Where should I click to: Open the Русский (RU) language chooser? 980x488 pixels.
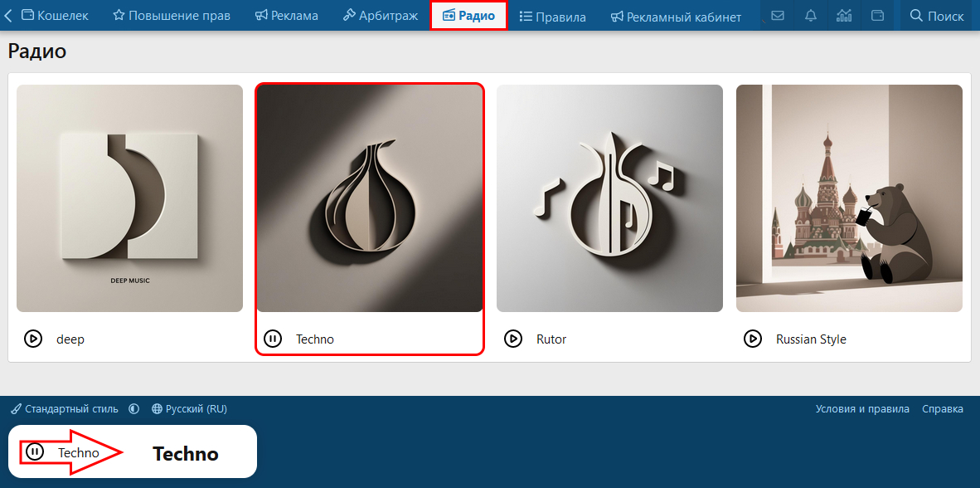[189, 409]
